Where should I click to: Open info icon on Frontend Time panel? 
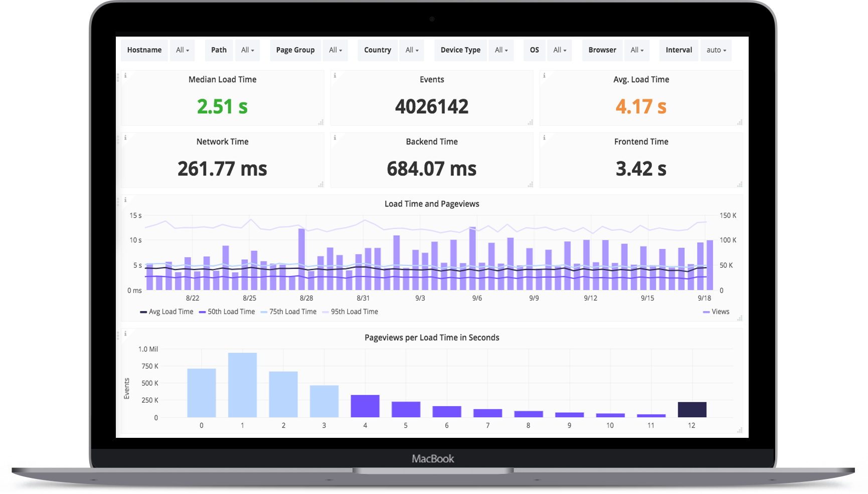coord(544,138)
